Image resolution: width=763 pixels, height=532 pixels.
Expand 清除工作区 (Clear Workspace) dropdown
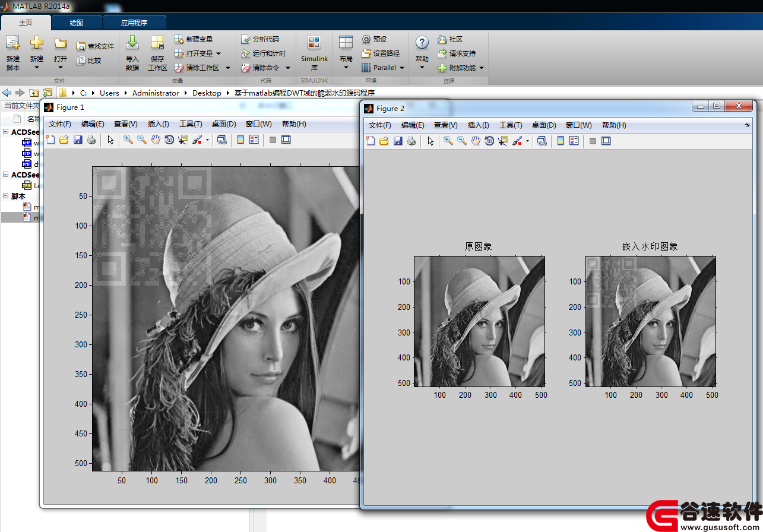(227, 68)
